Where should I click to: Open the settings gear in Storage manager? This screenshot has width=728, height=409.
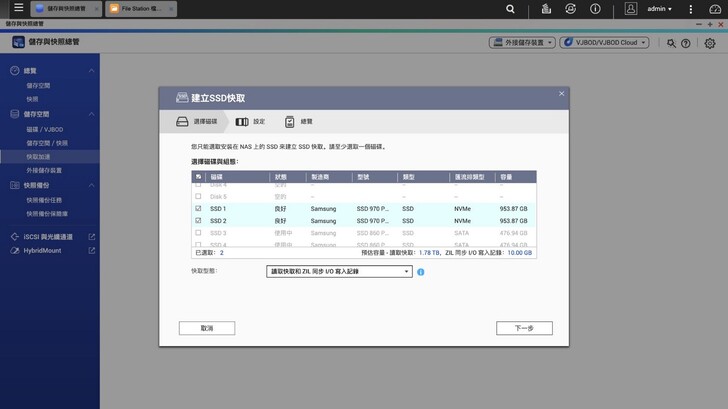tap(710, 43)
